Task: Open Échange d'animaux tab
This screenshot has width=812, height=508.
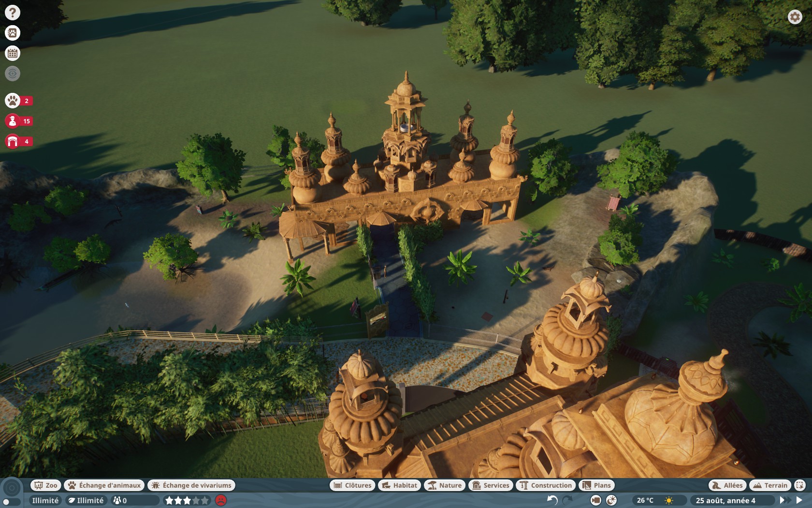Action: (104, 485)
